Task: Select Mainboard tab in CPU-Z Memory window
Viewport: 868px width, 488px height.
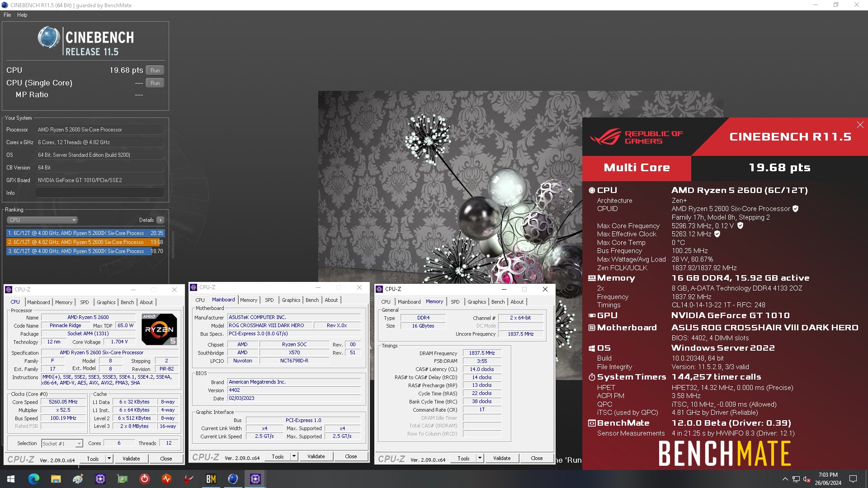Action: click(x=409, y=302)
